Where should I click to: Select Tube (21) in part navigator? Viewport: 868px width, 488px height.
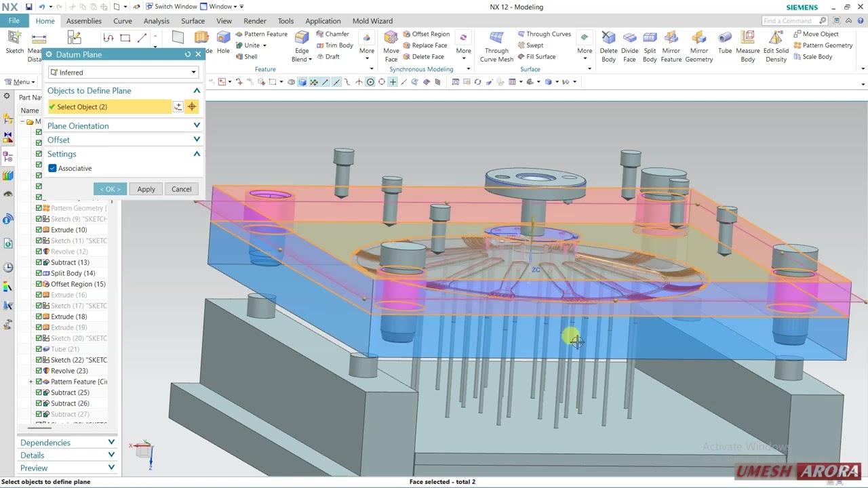[65, 349]
